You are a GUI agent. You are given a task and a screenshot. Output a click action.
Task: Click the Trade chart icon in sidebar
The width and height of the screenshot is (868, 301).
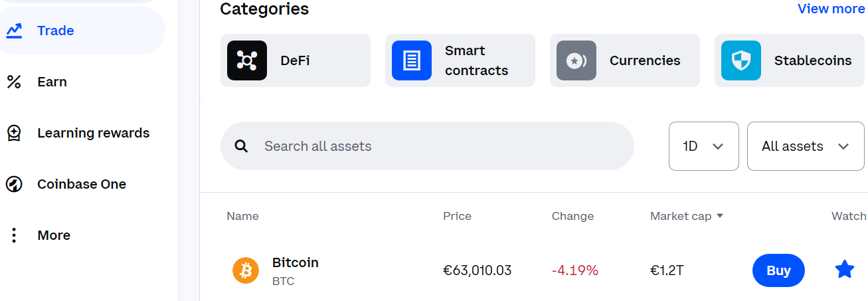click(x=14, y=31)
